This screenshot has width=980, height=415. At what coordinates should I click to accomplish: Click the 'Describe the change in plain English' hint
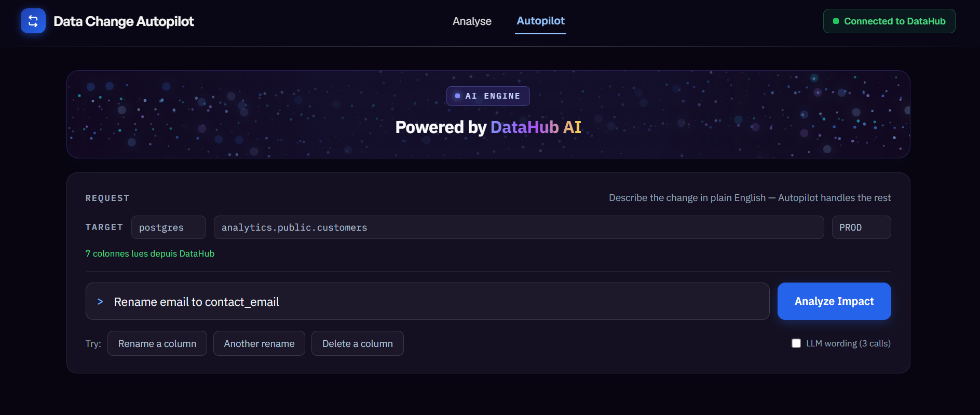pyautogui.click(x=750, y=198)
